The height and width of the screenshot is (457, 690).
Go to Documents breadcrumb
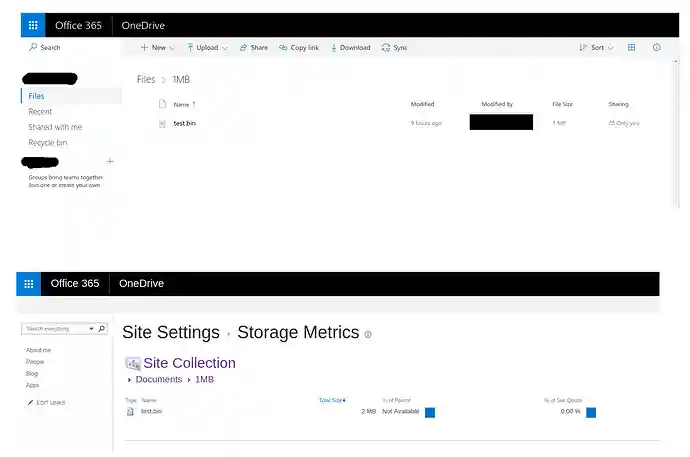coord(159,379)
